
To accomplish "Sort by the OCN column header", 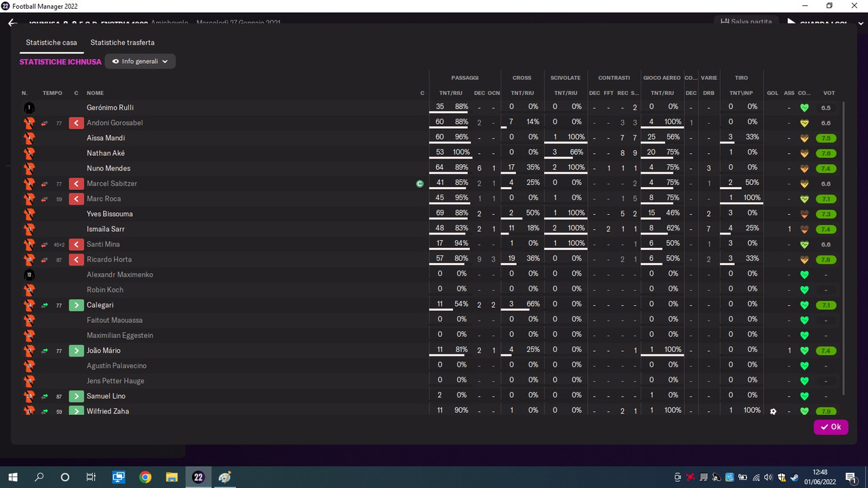I will tap(494, 93).
